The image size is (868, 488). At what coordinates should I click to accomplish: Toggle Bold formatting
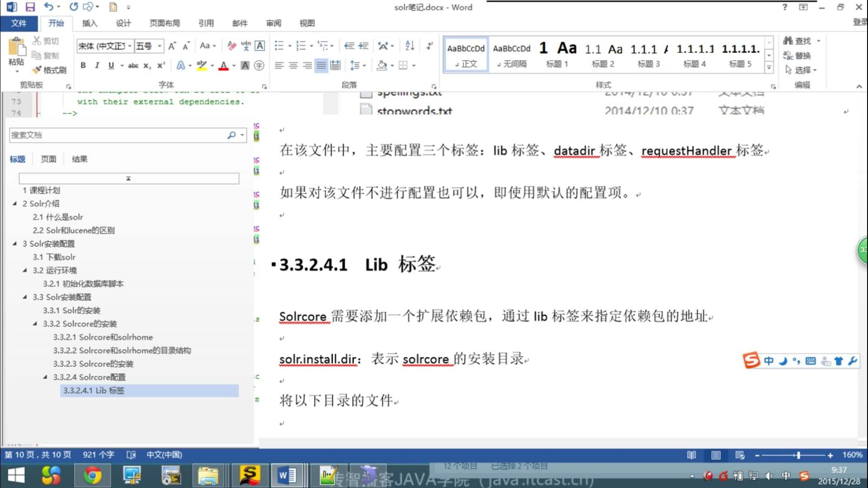(x=83, y=66)
